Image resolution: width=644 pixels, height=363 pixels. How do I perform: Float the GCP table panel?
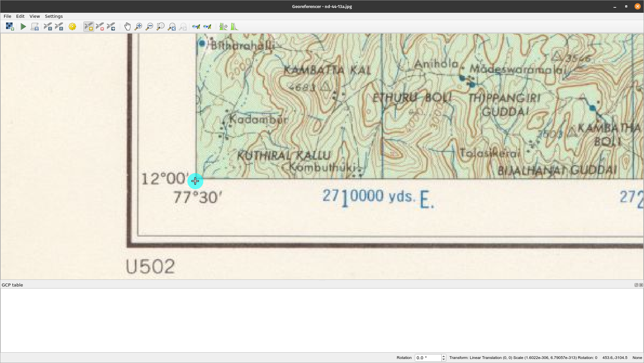[x=636, y=285]
